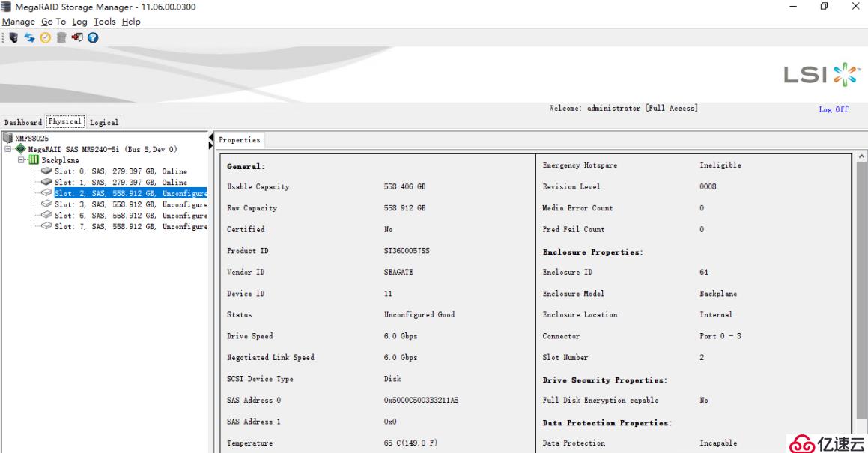Select Slot 6 SAS 558.912 GB drive
This screenshot has height=453, width=868.
[x=130, y=216]
